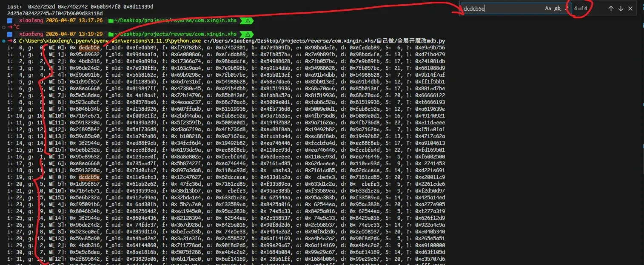The image size is (644, 265).
Task: Click the 全展开魔改md5.py script path
Action: click(325, 41)
